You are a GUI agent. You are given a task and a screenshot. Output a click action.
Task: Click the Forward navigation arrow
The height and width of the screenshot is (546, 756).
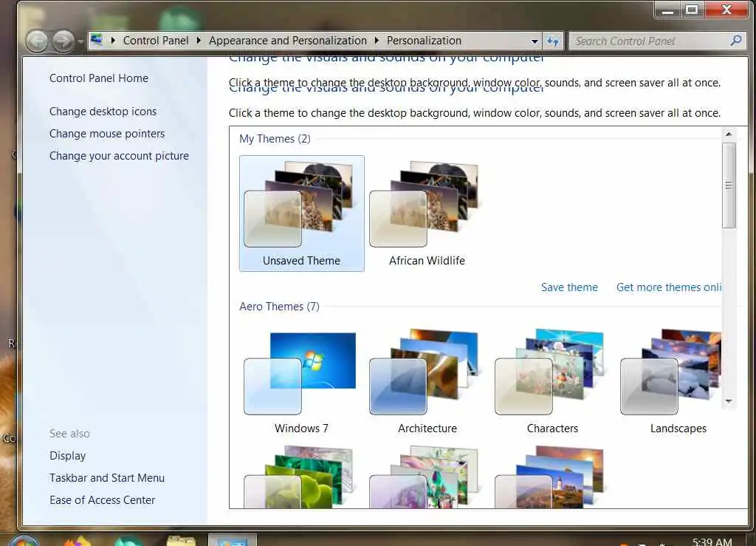63,41
